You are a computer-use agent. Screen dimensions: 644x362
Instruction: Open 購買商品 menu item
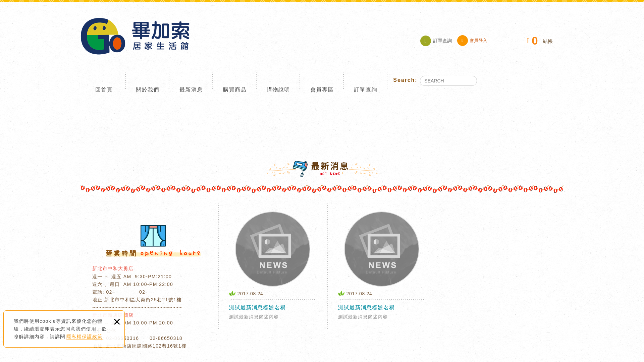pos(235,90)
